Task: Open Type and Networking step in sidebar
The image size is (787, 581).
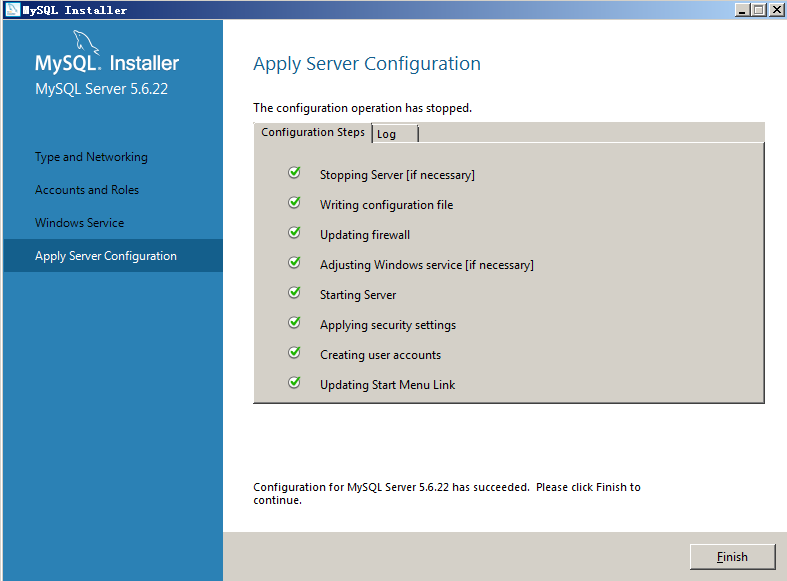Action: pos(91,157)
